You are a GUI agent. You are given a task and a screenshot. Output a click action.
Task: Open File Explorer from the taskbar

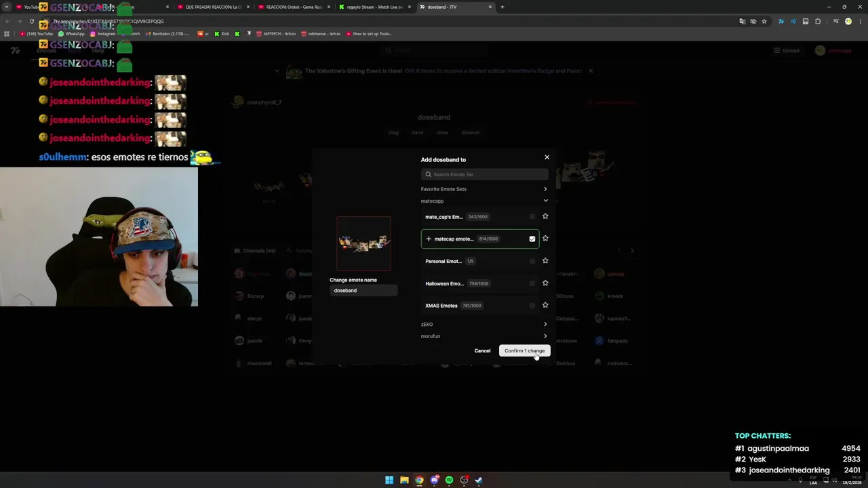coord(404,480)
